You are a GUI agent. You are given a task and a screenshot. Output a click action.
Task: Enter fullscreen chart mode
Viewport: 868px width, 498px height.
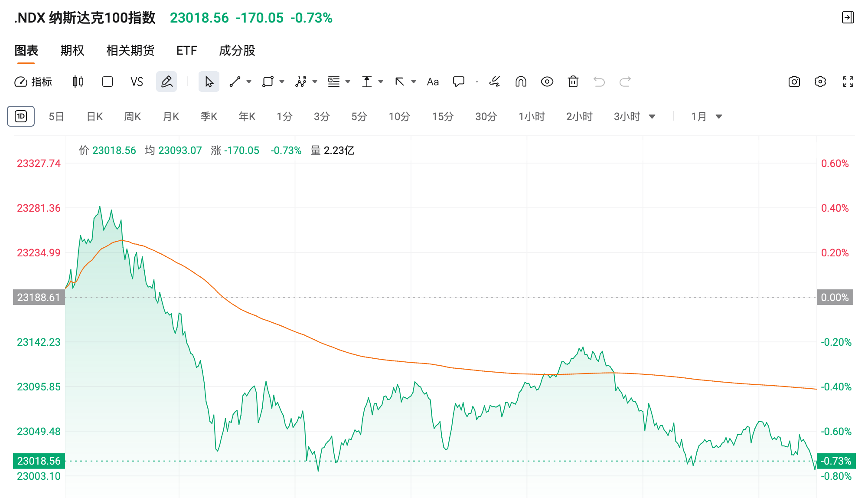(848, 82)
